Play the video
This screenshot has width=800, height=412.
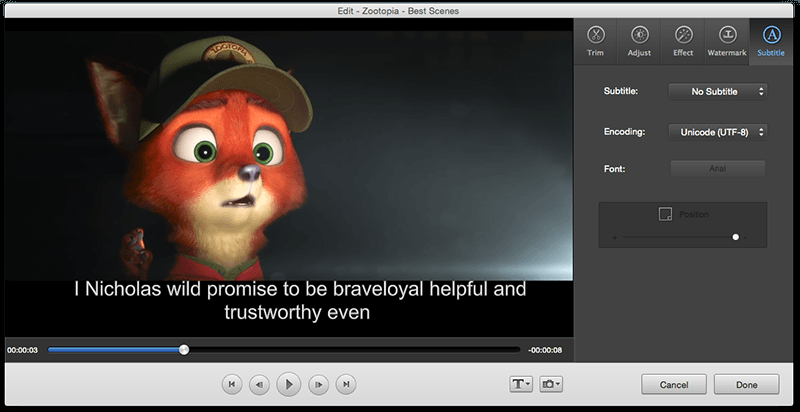(289, 384)
